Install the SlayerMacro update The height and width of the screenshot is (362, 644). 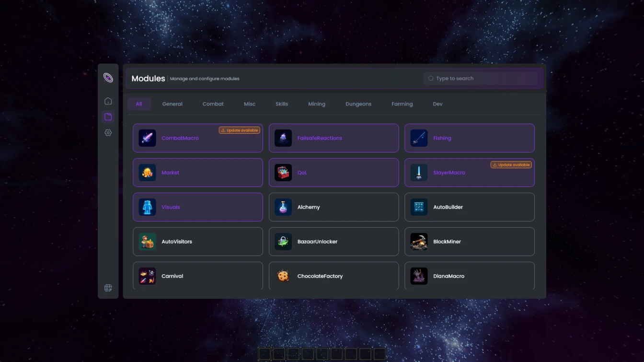coord(511,164)
